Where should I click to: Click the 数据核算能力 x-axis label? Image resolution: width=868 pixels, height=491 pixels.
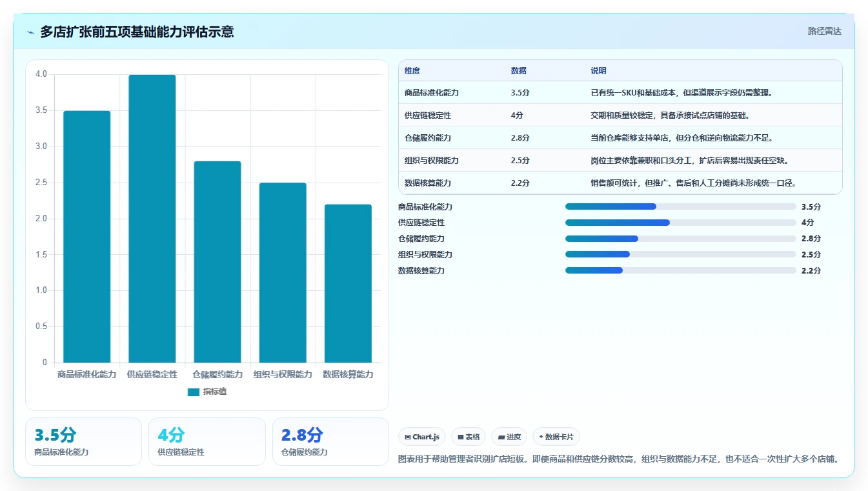pyautogui.click(x=348, y=374)
